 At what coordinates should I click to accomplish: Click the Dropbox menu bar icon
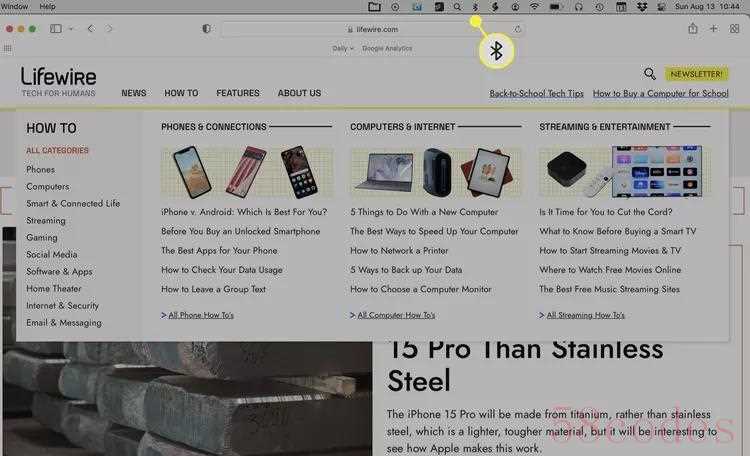pyautogui.click(x=642, y=7)
